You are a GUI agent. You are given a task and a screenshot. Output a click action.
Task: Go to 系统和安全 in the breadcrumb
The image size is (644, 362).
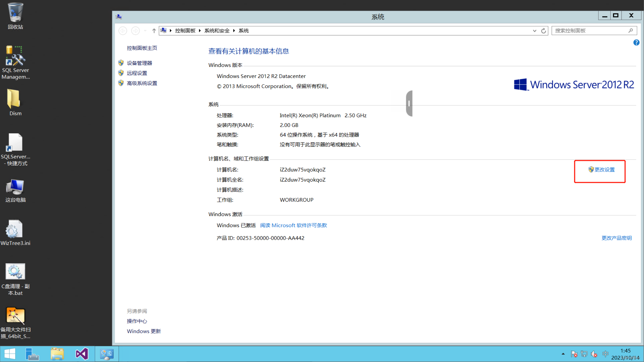click(217, 31)
